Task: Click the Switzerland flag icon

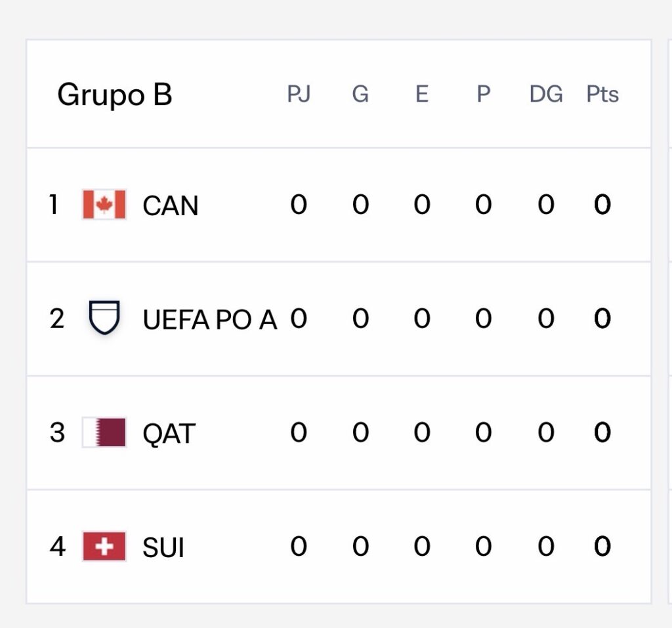Action: [x=104, y=547]
